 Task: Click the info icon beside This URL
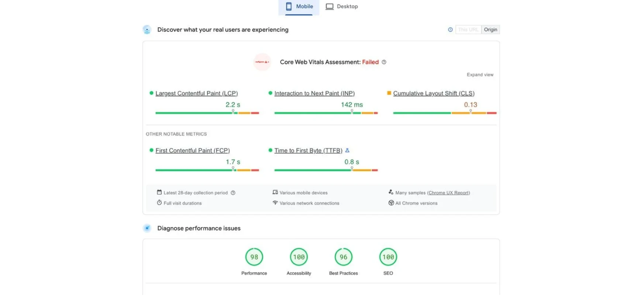pyautogui.click(x=450, y=30)
